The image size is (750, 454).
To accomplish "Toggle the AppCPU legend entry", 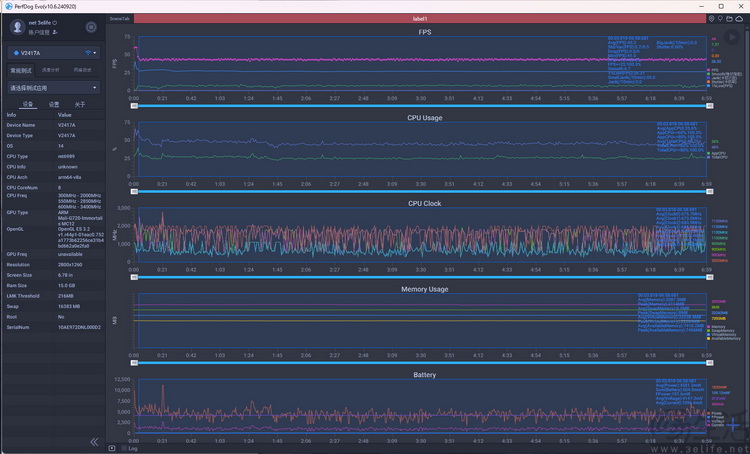I will 717,154.
